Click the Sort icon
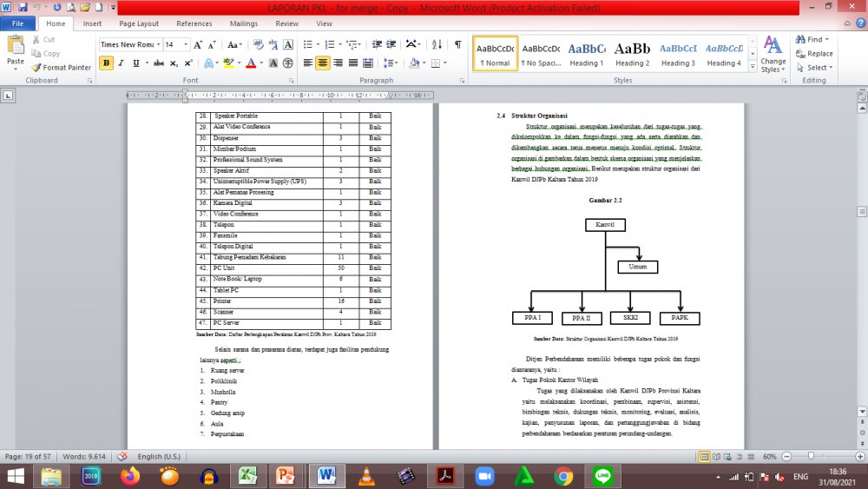The image size is (868, 489). [x=437, y=44]
